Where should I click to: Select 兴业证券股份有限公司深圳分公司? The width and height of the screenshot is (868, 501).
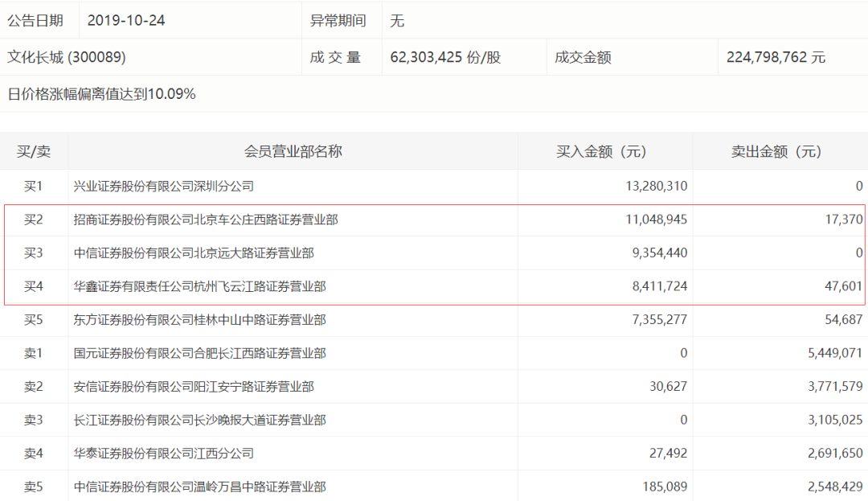[x=164, y=186]
